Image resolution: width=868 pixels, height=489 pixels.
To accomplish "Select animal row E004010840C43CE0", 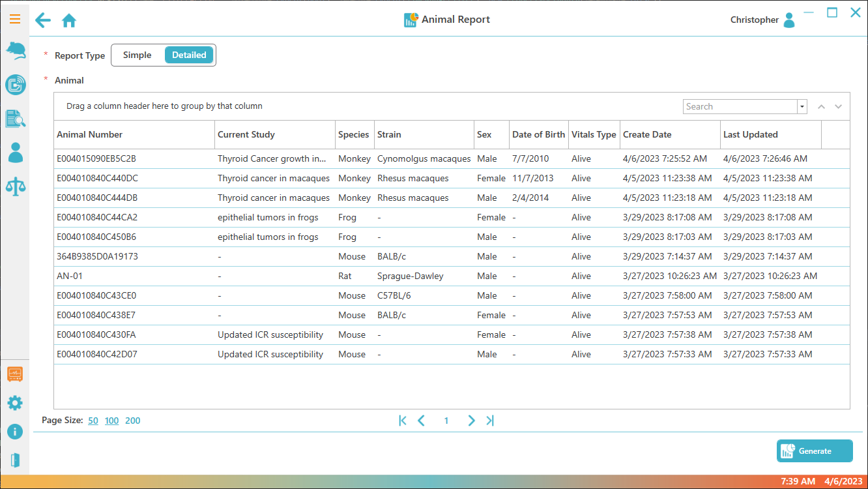I will (452, 296).
